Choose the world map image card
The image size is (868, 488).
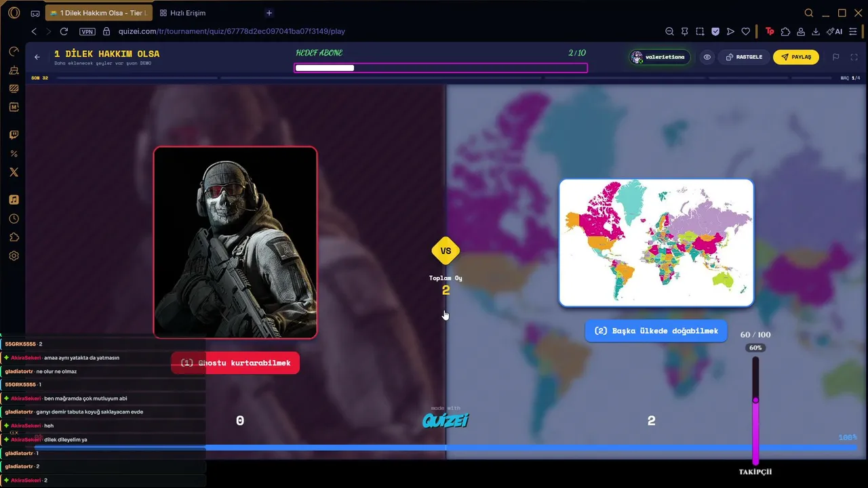(656, 243)
